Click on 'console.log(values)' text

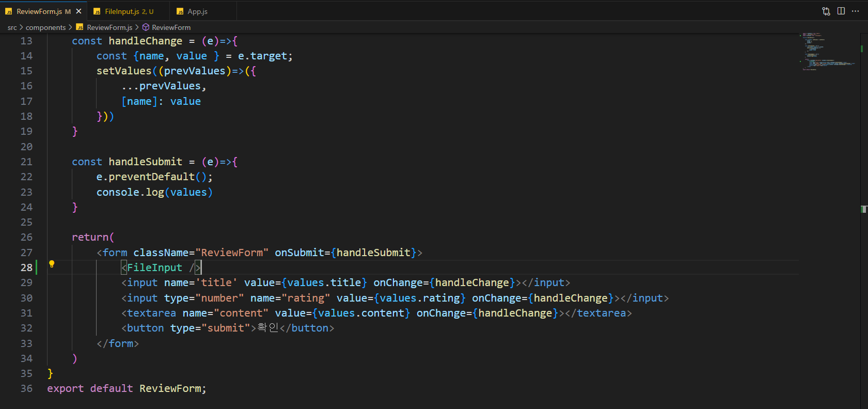[x=154, y=192]
